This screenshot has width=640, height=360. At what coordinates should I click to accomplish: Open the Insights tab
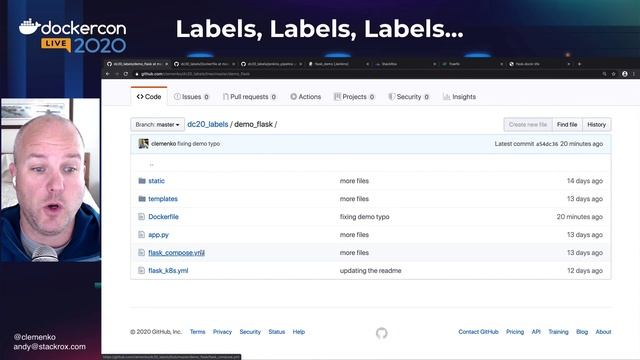click(x=460, y=97)
